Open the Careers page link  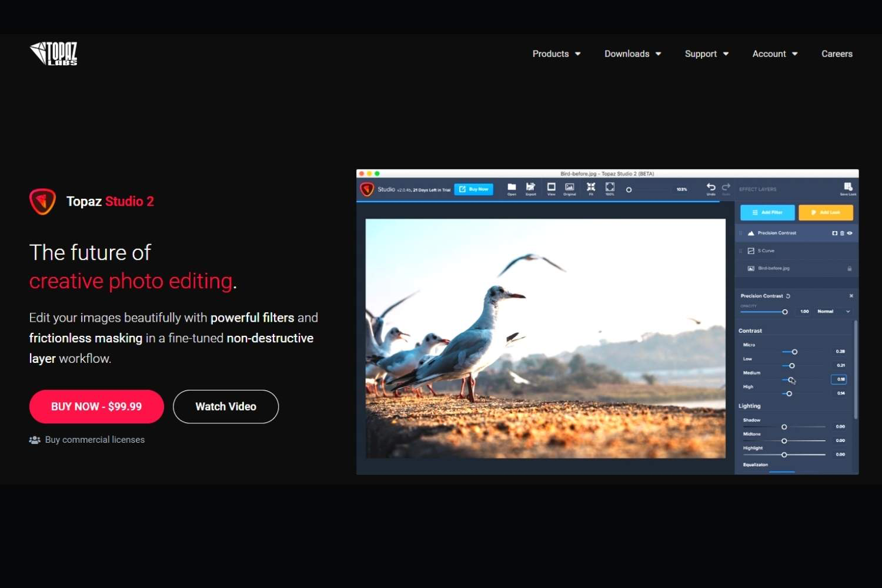click(x=837, y=54)
